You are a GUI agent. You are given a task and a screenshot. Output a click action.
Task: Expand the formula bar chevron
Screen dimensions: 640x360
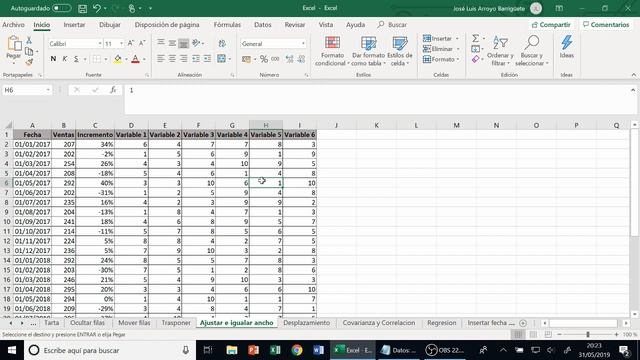[633, 90]
